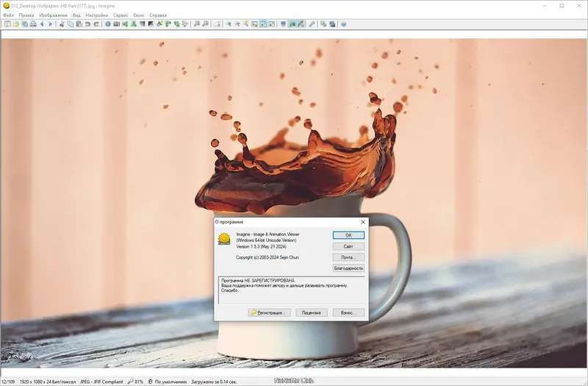Click the wrench options toolbar icon
The height and width of the screenshot is (386, 588).
point(312,24)
